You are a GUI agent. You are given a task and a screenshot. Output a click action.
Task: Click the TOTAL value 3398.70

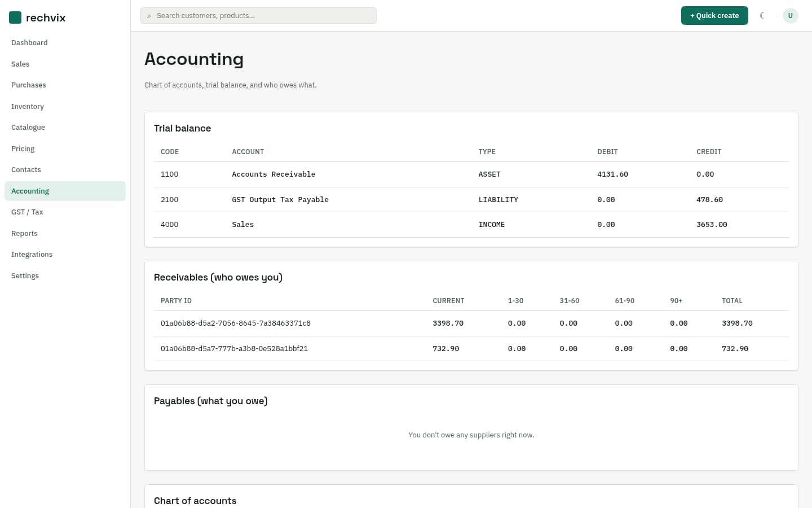click(737, 323)
